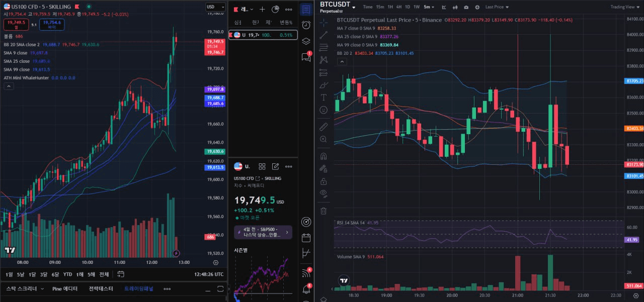Open the notifications bell icon
The width and height of the screenshot is (644, 302).
306,289
